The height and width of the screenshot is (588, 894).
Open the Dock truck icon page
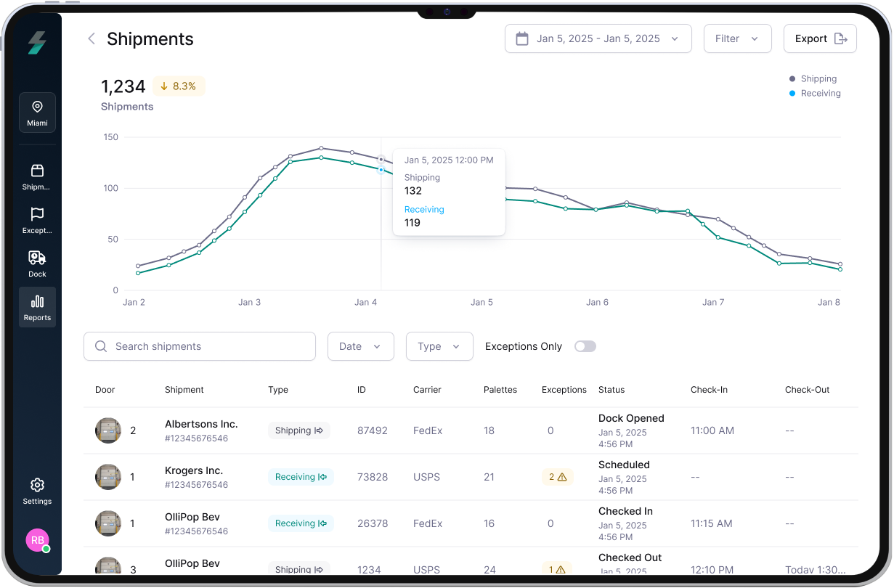(37, 264)
